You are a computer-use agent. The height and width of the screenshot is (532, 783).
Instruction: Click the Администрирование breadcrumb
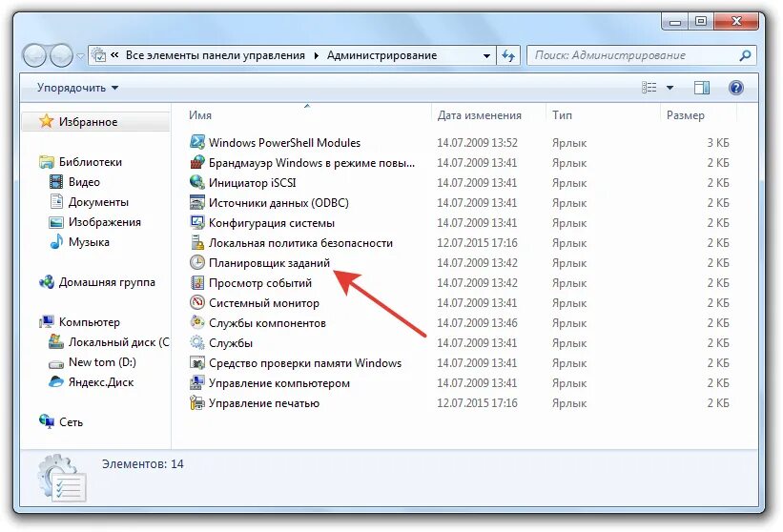click(382, 55)
